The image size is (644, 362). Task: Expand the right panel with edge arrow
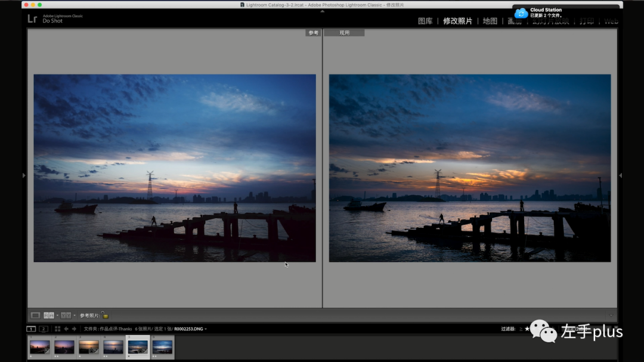(x=620, y=175)
